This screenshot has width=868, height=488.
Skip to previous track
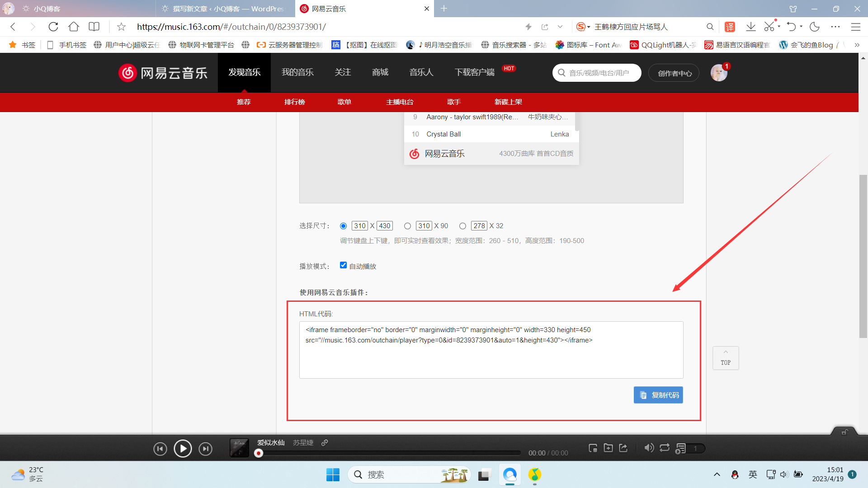click(160, 449)
